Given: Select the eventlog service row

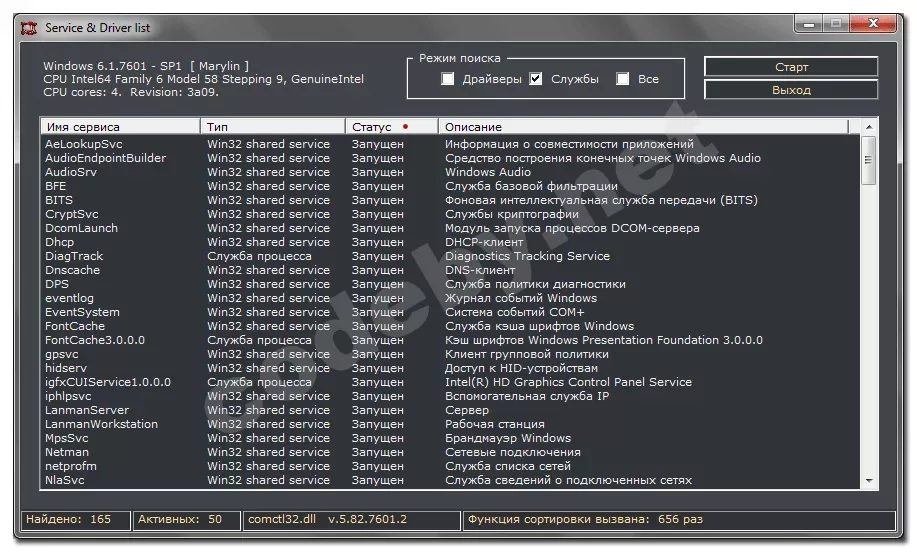Looking at the screenshot, I should 450,298.
